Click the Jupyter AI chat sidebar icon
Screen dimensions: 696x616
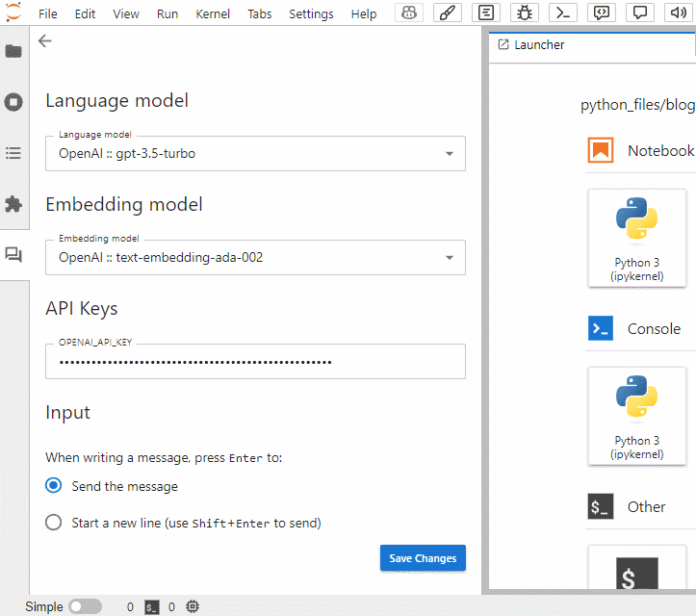(13, 255)
